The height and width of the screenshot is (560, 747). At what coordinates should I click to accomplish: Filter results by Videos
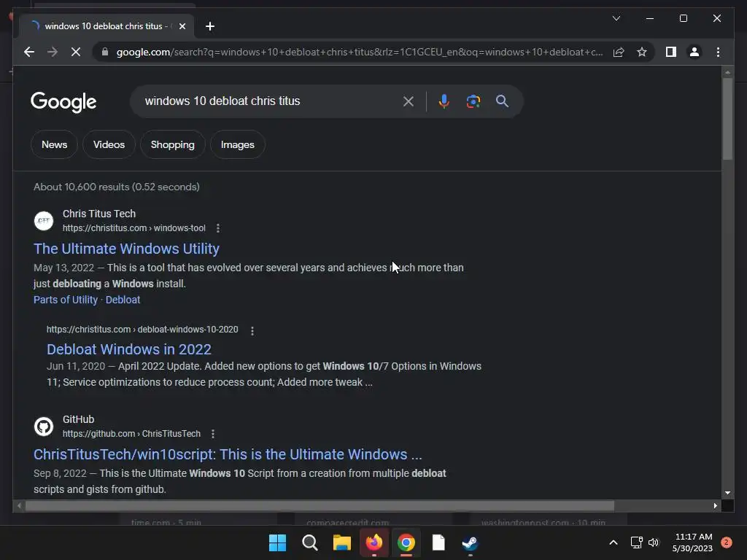pyautogui.click(x=109, y=144)
